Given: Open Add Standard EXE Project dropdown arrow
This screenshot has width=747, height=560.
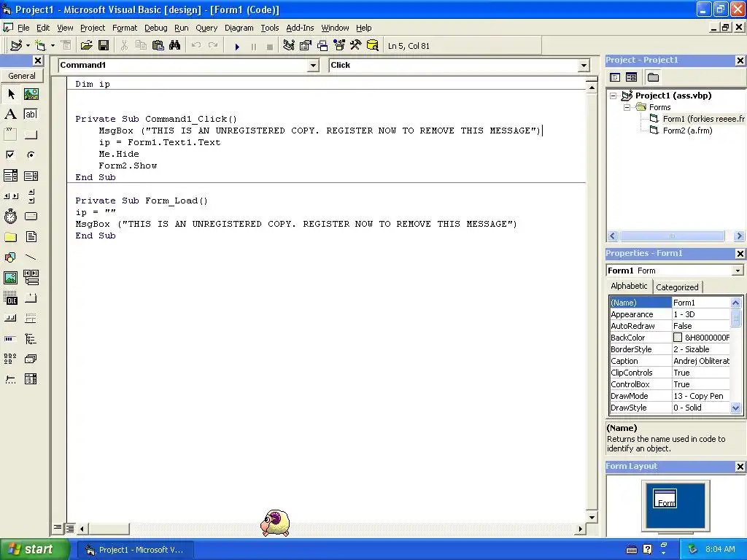Looking at the screenshot, I should pos(28,45).
